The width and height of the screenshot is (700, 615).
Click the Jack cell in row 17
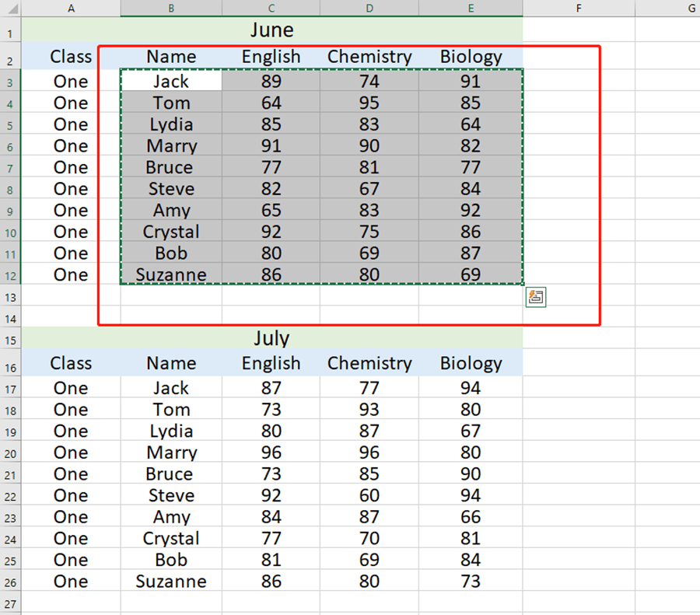pos(171,387)
